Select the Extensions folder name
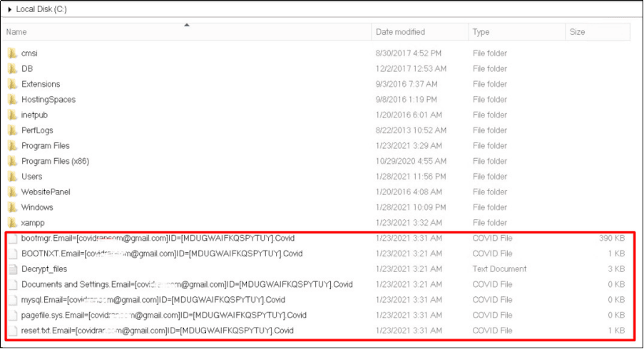Screen dimensions: 644x349 tap(41, 84)
